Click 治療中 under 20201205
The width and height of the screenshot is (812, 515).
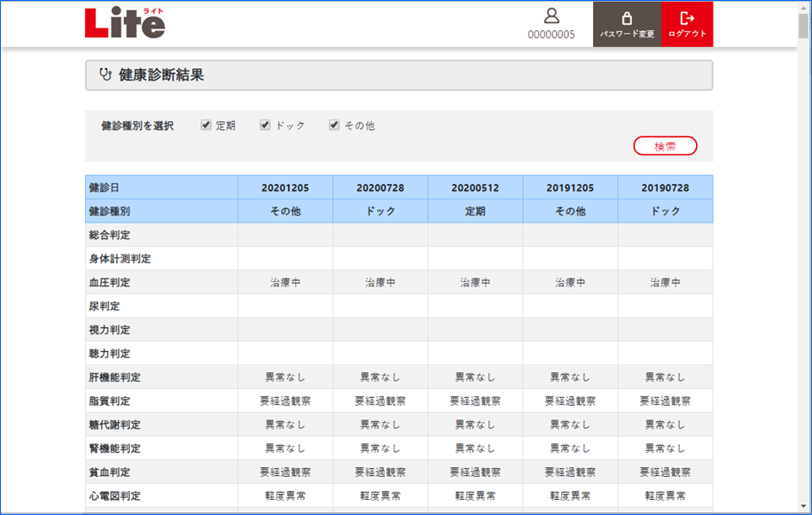[285, 283]
